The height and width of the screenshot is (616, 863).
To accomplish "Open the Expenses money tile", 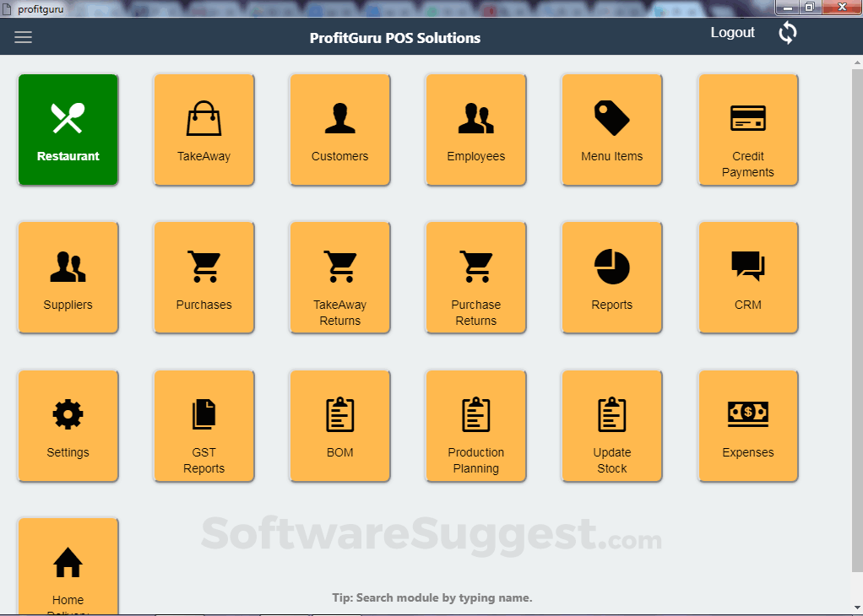I will click(748, 426).
